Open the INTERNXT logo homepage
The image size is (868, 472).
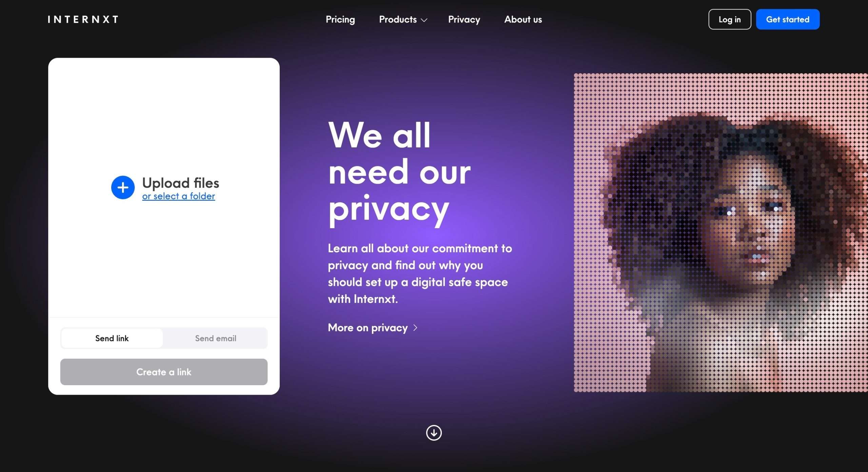(83, 19)
